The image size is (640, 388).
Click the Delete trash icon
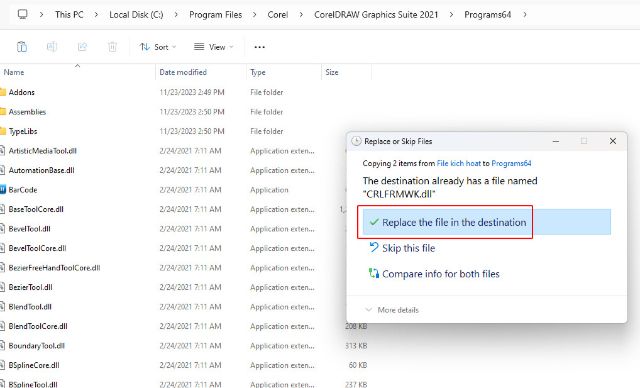tap(112, 47)
